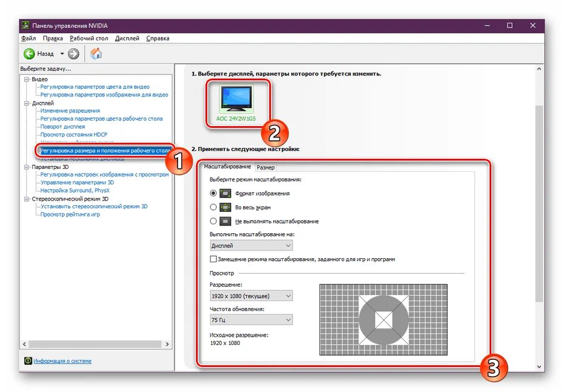Collapse the Параметры 3D tree node
This screenshot has width=564, height=392.
click(x=27, y=167)
